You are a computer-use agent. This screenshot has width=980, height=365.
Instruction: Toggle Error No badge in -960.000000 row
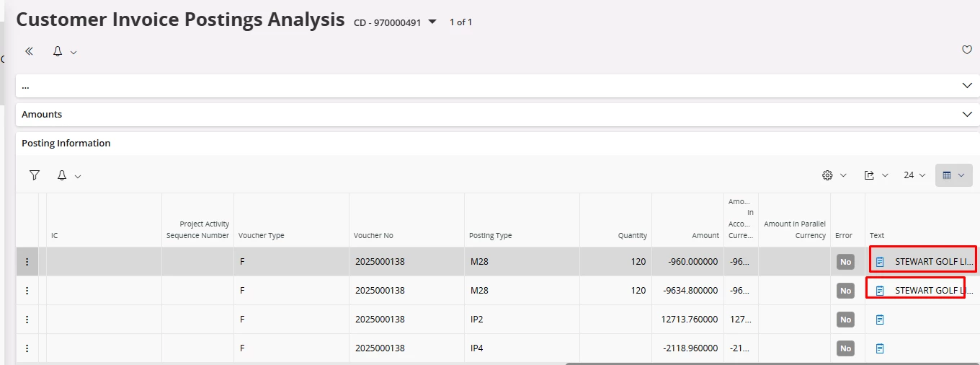(x=845, y=262)
